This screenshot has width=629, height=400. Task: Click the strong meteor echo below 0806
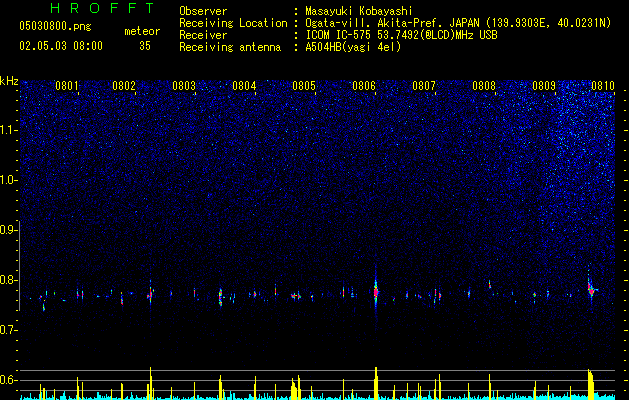coord(376,292)
